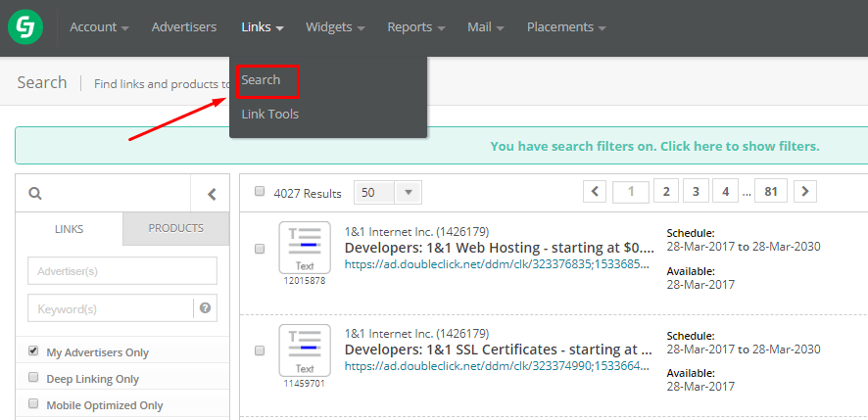868x420 pixels.
Task: Click the Advertiser(s) input field
Action: pyautogui.click(x=122, y=271)
